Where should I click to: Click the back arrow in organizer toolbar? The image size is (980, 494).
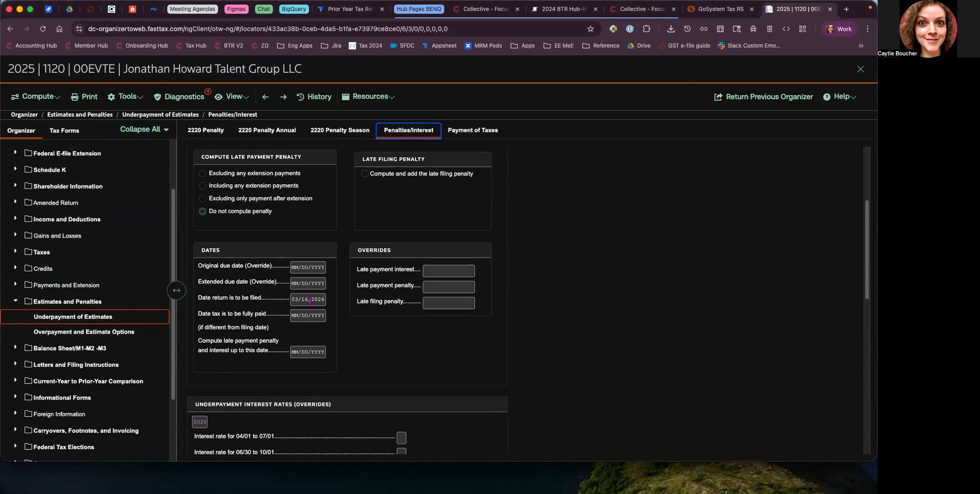265,97
